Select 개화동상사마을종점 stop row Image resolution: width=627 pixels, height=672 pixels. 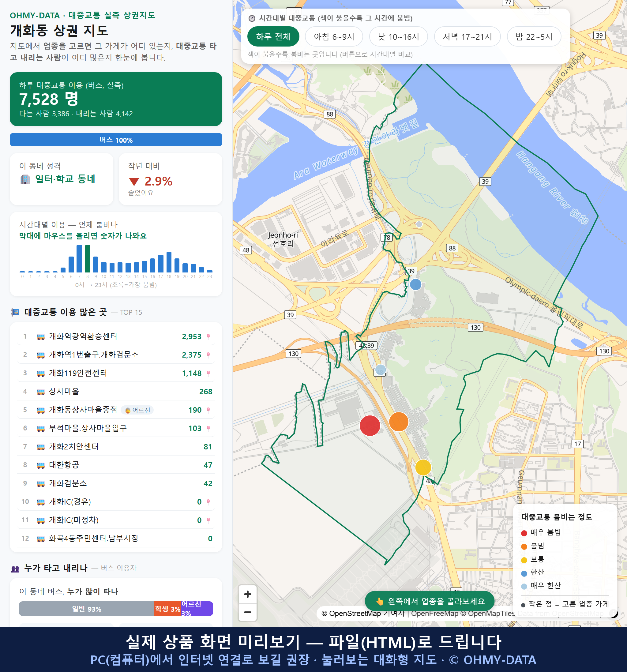click(x=116, y=410)
